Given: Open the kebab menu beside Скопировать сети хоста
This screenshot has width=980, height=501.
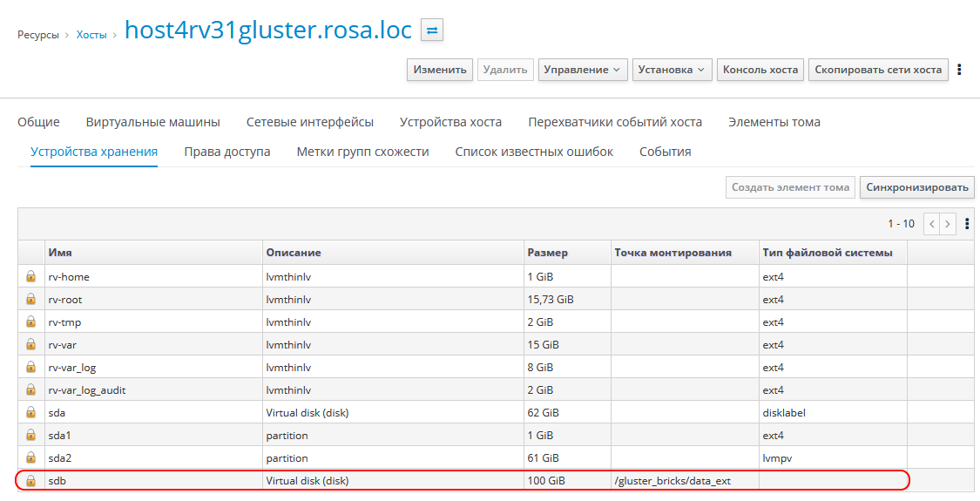Looking at the screenshot, I should 959,70.
